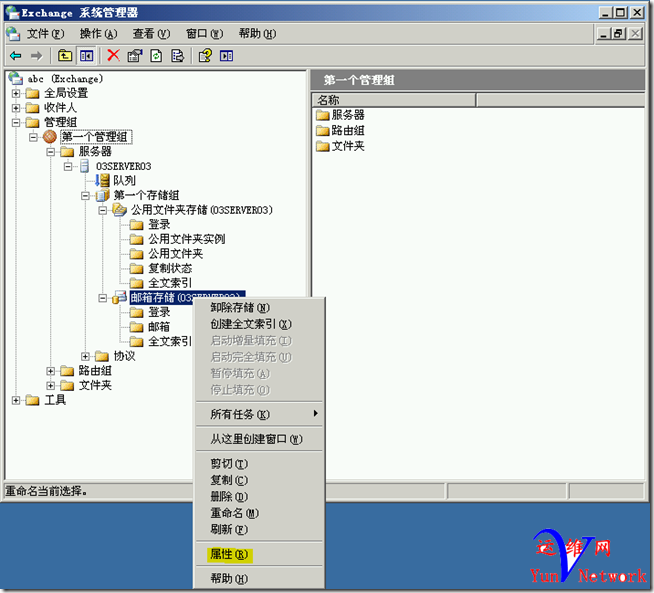Viewport: 654px width, 593px height.
Task: Click the 公用文件夹存储 store icon
Action: point(119,209)
